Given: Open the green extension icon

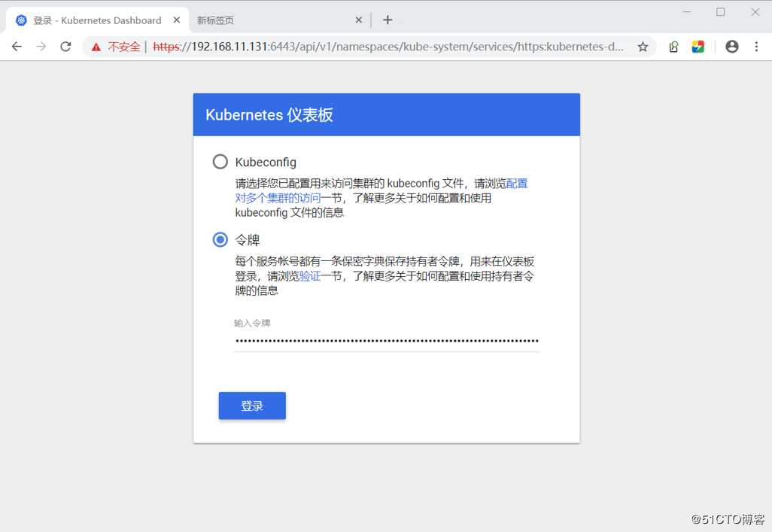Looking at the screenshot, I should [673, 47].
